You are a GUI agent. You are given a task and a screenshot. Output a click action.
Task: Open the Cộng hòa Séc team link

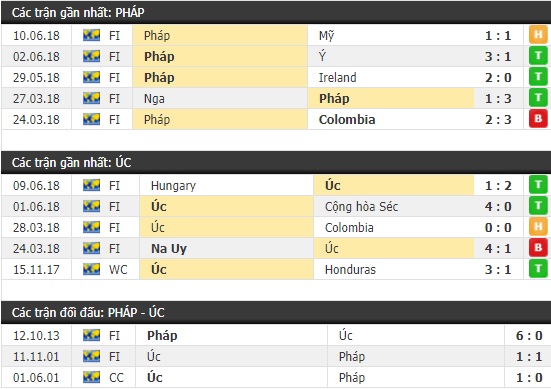point(361,207)
